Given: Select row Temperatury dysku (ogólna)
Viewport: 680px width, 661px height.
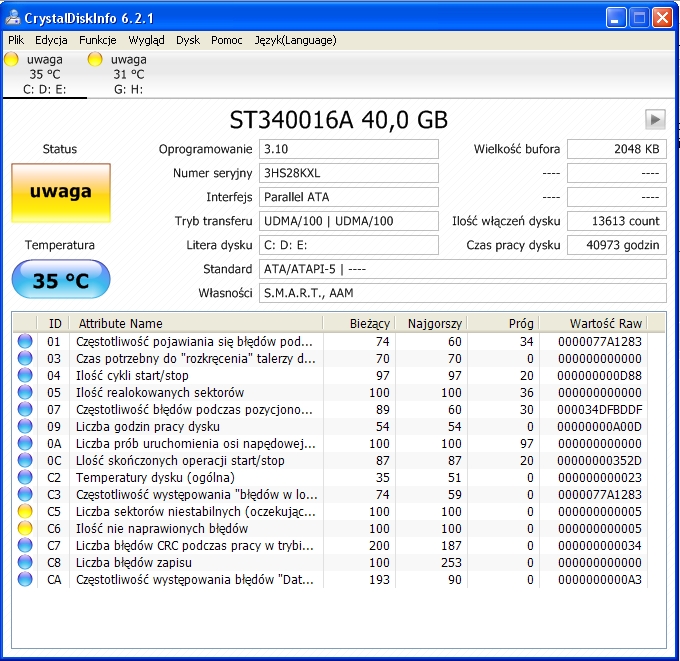Looking at the screenshot, I should [330, 477].
